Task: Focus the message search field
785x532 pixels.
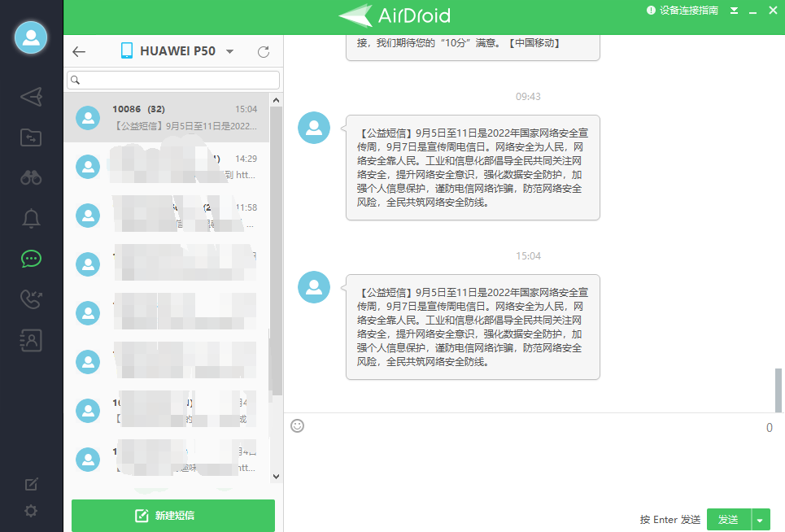Action: click(x=173, y=80)
